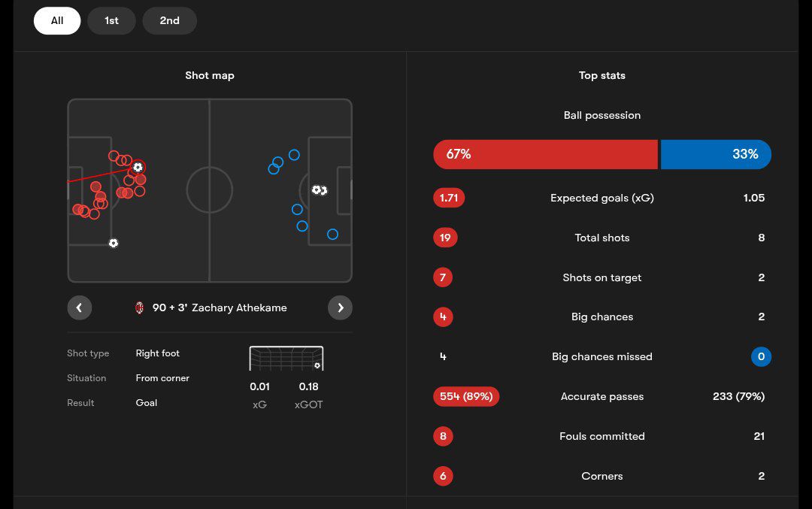
Task: Switch to 1st half stats
Action: click(x=111, y=21)
